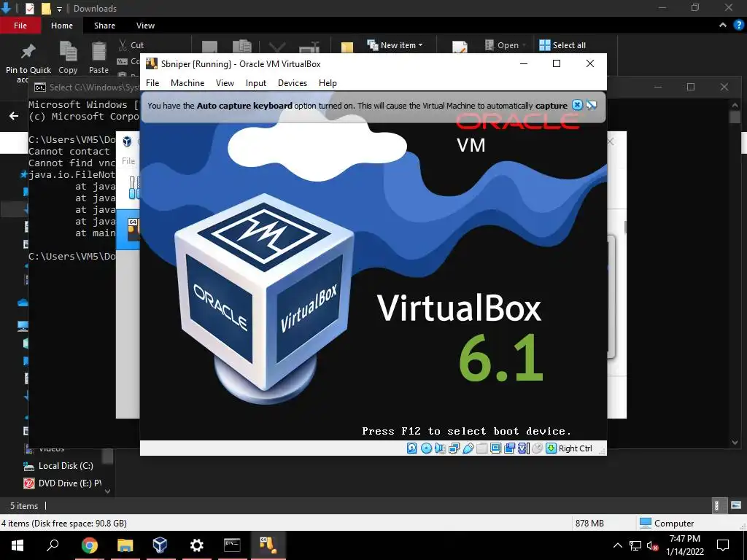
Task: Click the display settings status icon
Action: 495,448
